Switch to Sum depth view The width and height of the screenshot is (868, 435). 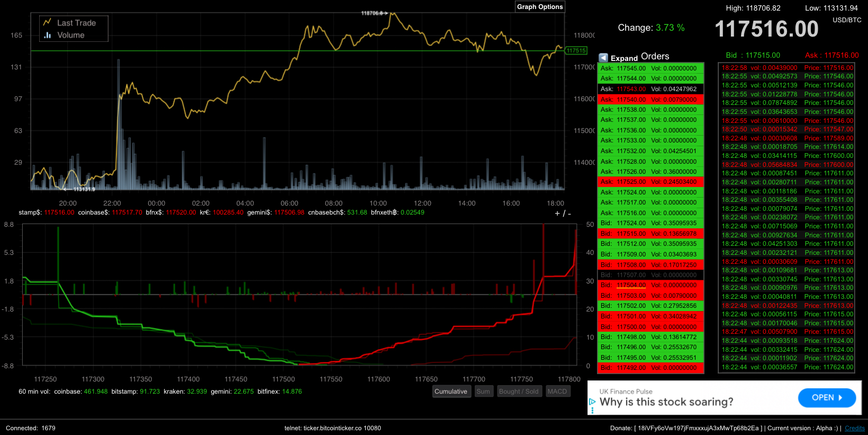(483, 392)
